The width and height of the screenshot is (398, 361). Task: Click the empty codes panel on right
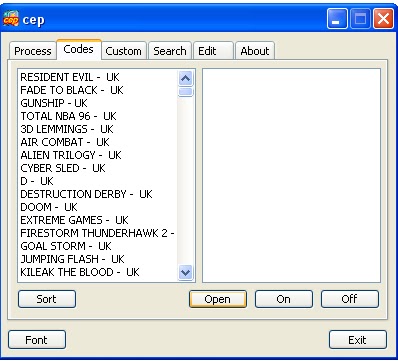[291, 176]
